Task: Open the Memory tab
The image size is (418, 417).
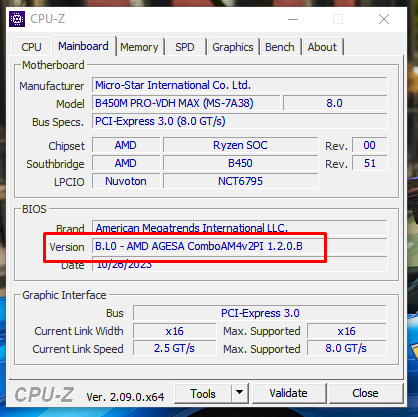Action: 139,47
